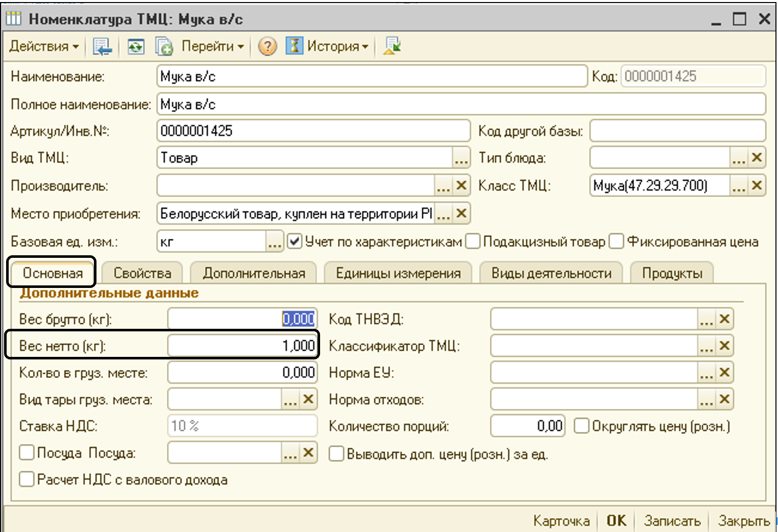The height and width of the screenshot is (532, 778).
Task: Open the Действия dropdown menu
Action: point(44,46)
